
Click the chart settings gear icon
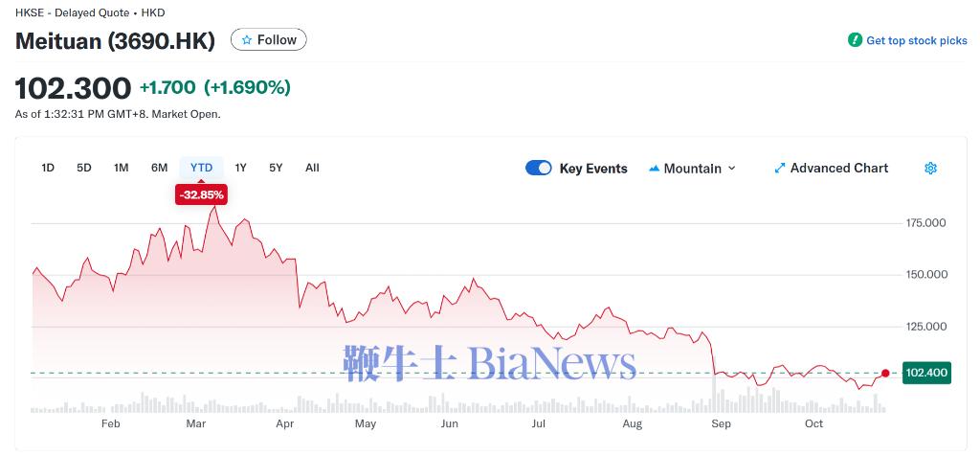[x=930, y=169]
